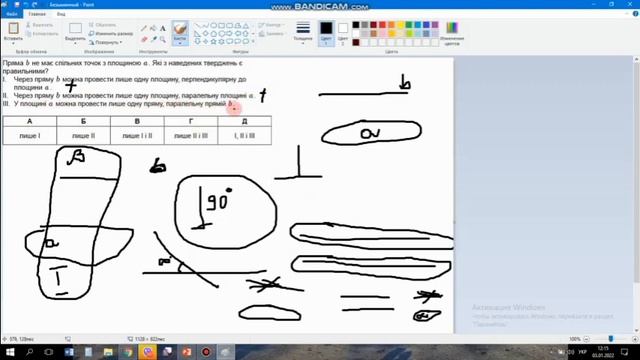Select the Magnifier tool
Image resolution: width=640 pixels, height=360 pixels.
(162, 39)
